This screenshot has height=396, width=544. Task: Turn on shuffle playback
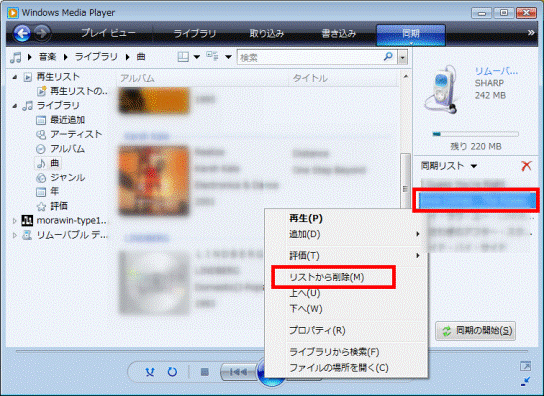point(150,372)
